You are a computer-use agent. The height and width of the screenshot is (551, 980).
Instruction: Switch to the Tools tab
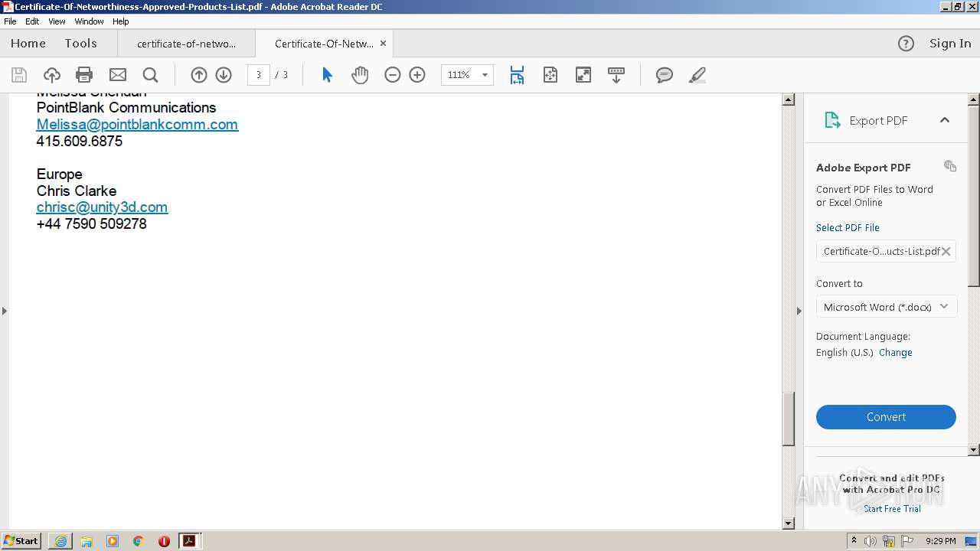click(x=80, y=44)
